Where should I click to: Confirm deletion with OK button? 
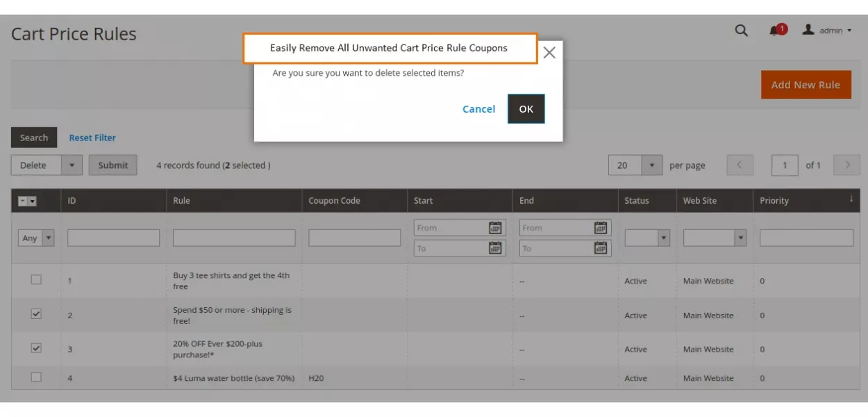coord(526,109)
